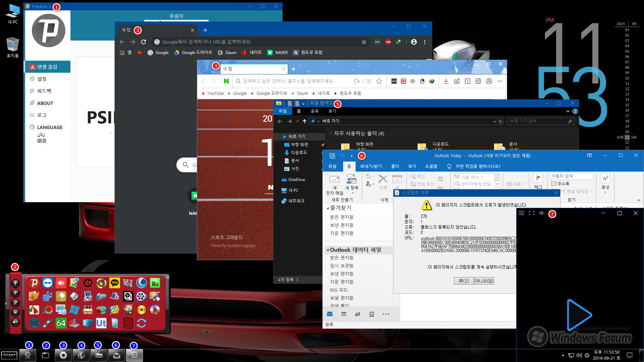This screenshot has width=644, height=362.
Task: Open the 보기 tab in File Explorer
Action: [x=332, y=111]
